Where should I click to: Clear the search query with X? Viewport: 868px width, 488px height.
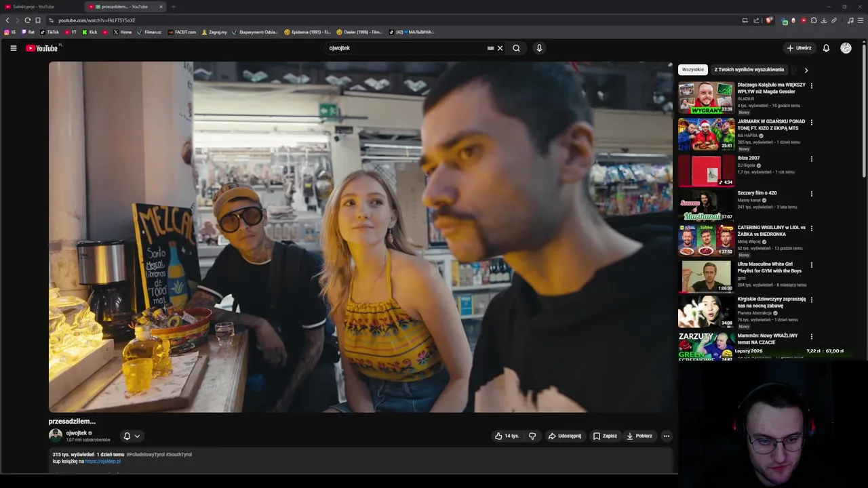click(x=500, y=48)
